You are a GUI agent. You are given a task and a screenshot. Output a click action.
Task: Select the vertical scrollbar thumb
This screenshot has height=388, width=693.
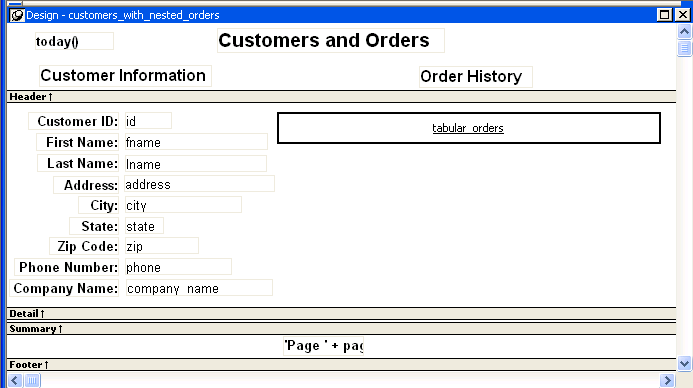684,48
